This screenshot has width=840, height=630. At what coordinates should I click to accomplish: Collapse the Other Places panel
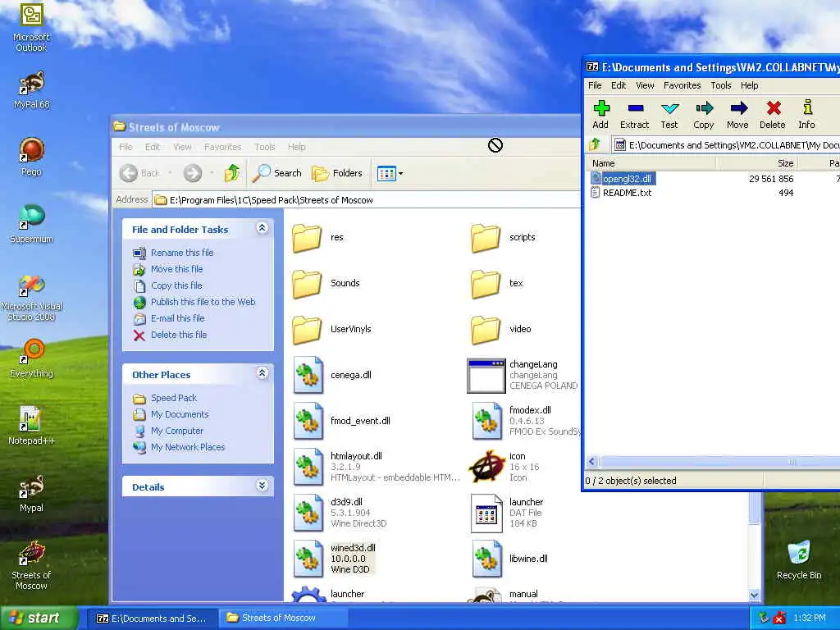coord(262,373)
